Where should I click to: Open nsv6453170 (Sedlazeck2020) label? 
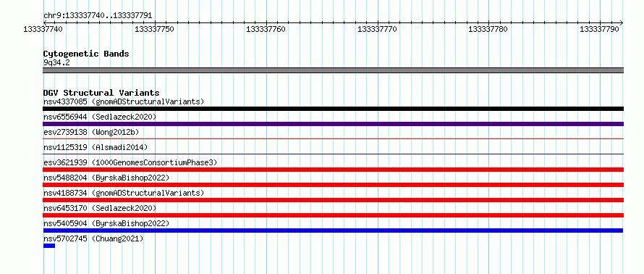[x=100, y=208]
